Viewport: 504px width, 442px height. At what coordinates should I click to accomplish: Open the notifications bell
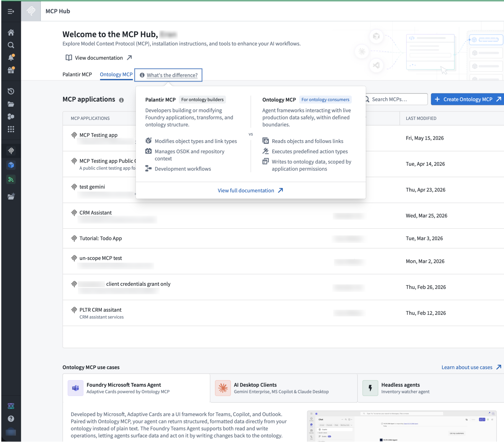[x=11, y=57]
